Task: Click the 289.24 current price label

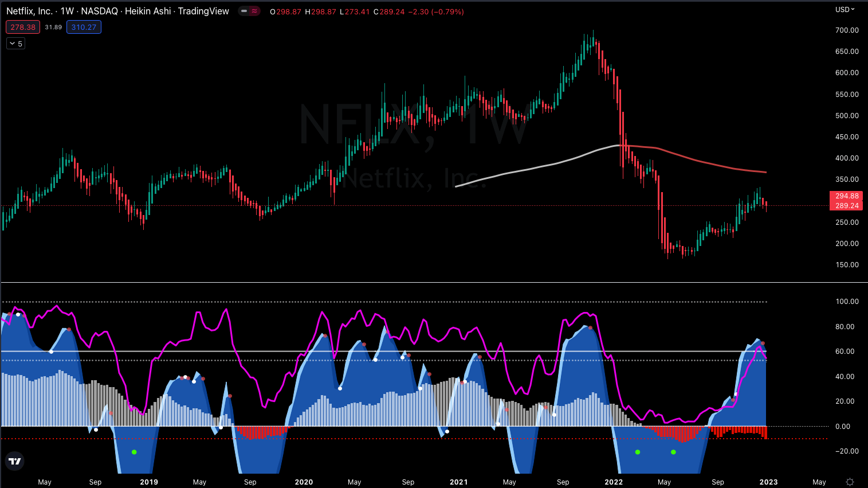Action: click(846, 205)
